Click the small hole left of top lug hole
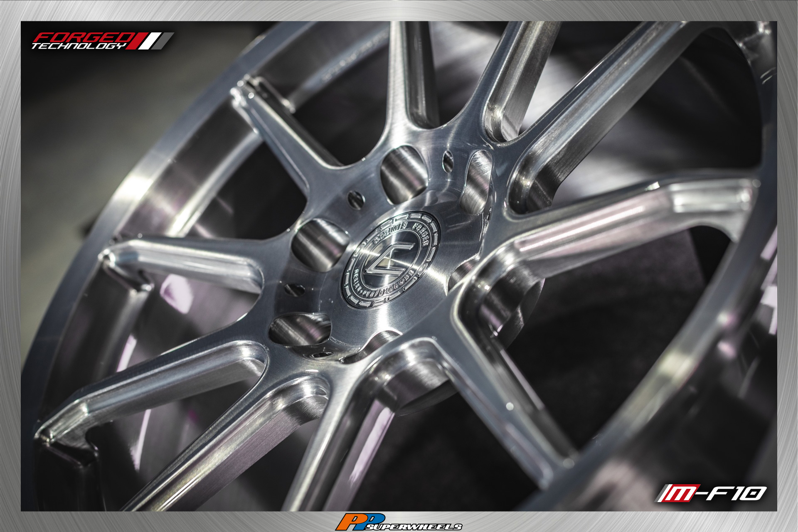This screenshot has width=798, height=532. [356, 200]
